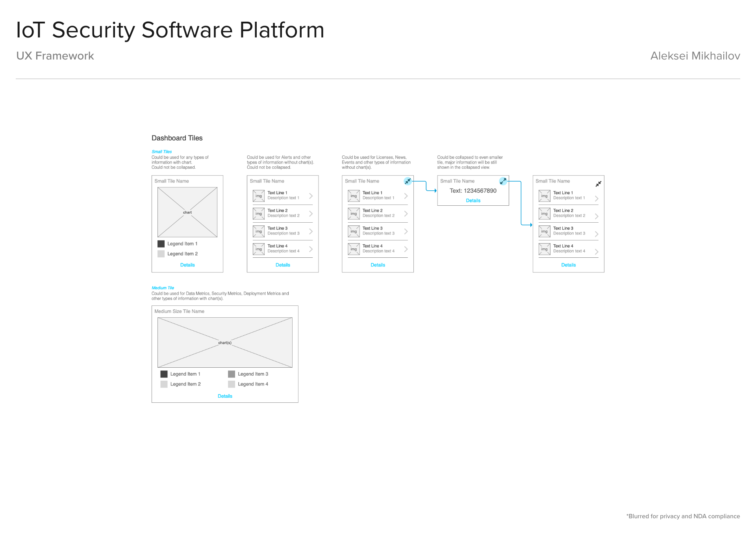The width and height of the screenshot is (756, 536).
Task: Open the Text Line 1 chevron in the Alerts tile
Action: [x=311, y=196]
